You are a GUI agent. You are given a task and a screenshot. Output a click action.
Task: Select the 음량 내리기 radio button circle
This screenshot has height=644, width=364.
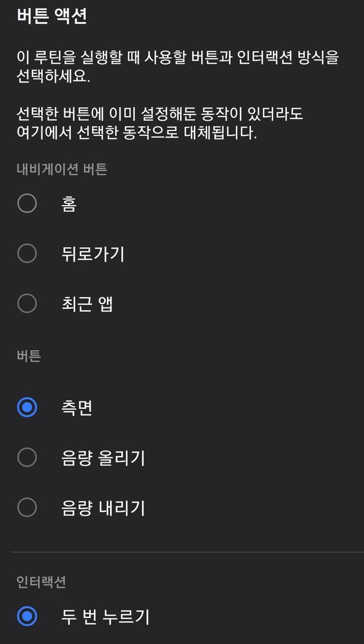point(27,507)
